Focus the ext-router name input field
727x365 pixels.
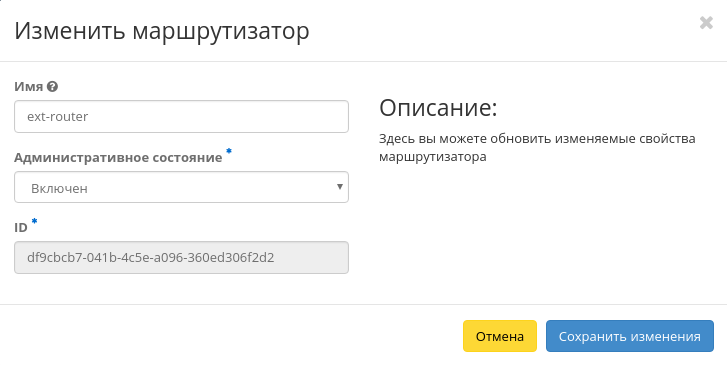point(181,116)
